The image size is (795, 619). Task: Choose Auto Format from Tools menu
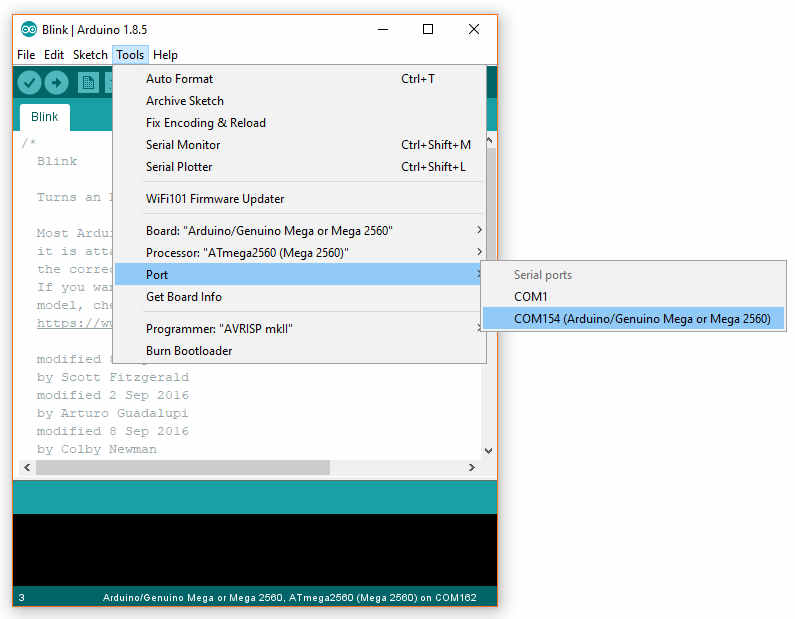click(180, 79)
